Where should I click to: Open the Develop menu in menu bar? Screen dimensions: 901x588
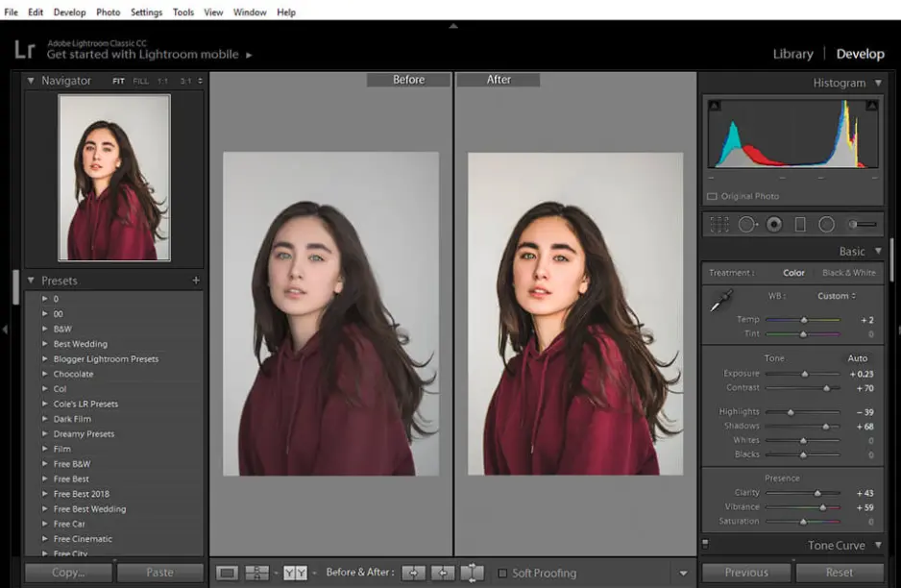(x=69, y=12)
